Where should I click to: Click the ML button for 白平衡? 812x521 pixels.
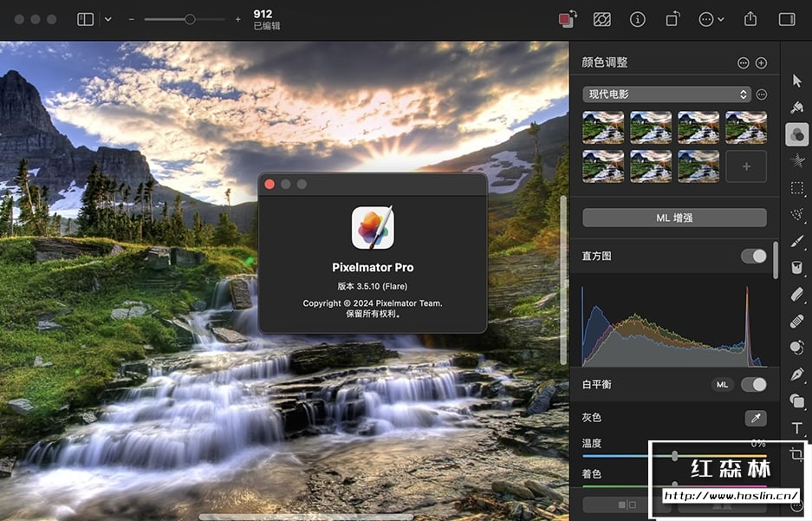[x=722, y=385]
